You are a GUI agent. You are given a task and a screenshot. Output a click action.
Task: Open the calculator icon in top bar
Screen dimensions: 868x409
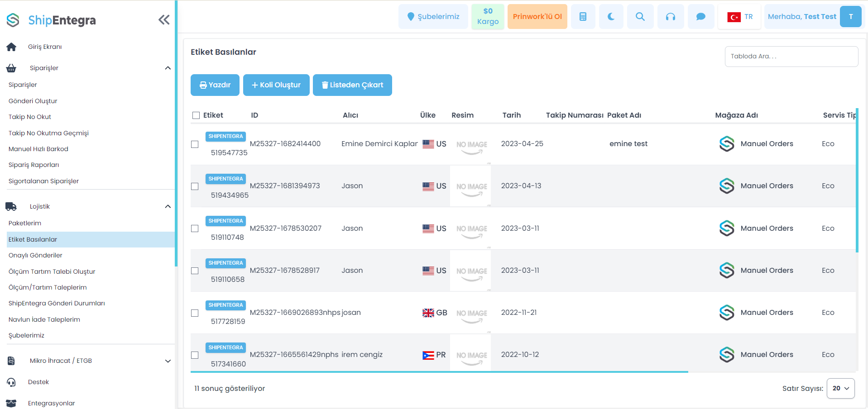pyautogui.click(x=583, y=17)
